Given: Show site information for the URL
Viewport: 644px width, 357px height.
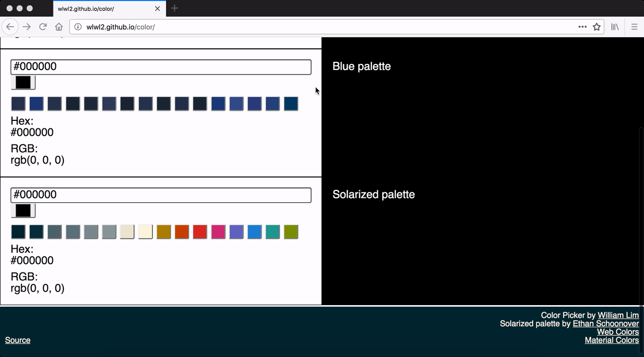Looking at the screenshot, I should click(x=78, y=27).
